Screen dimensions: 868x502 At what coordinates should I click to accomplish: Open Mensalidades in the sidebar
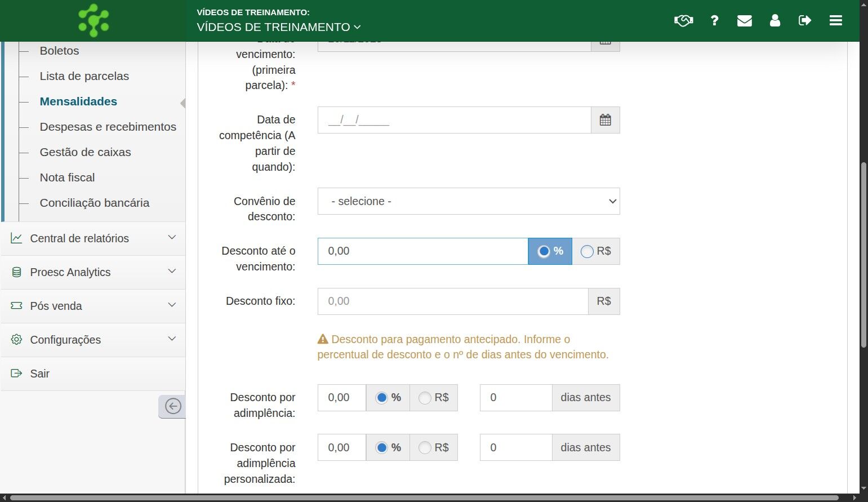(x=78, y=101)
